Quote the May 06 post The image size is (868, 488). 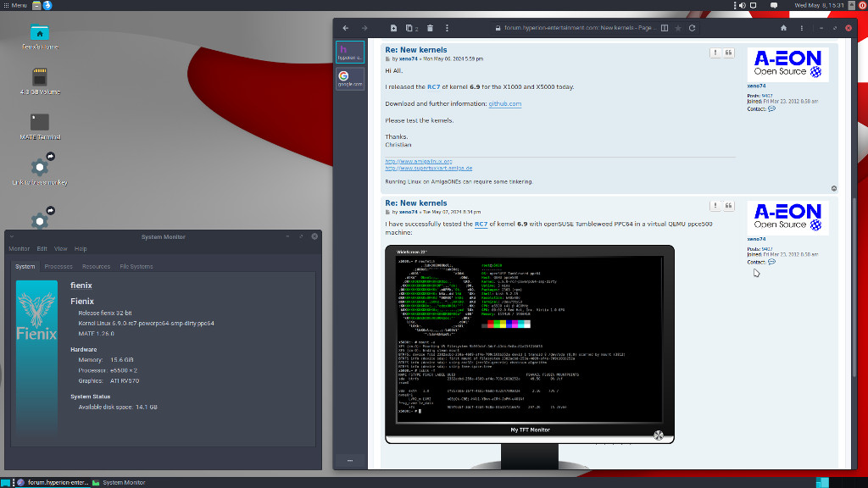[728, 53]
